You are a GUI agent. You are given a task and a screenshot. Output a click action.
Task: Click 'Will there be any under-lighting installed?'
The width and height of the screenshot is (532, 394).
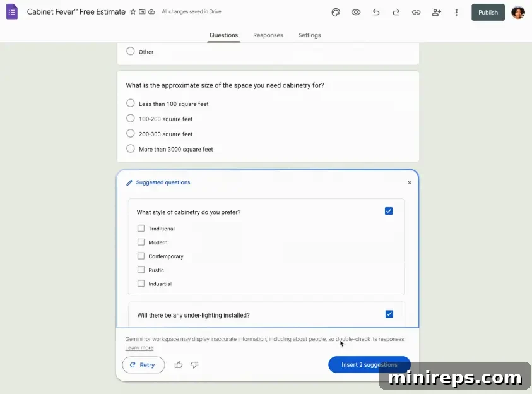(193, 315)
